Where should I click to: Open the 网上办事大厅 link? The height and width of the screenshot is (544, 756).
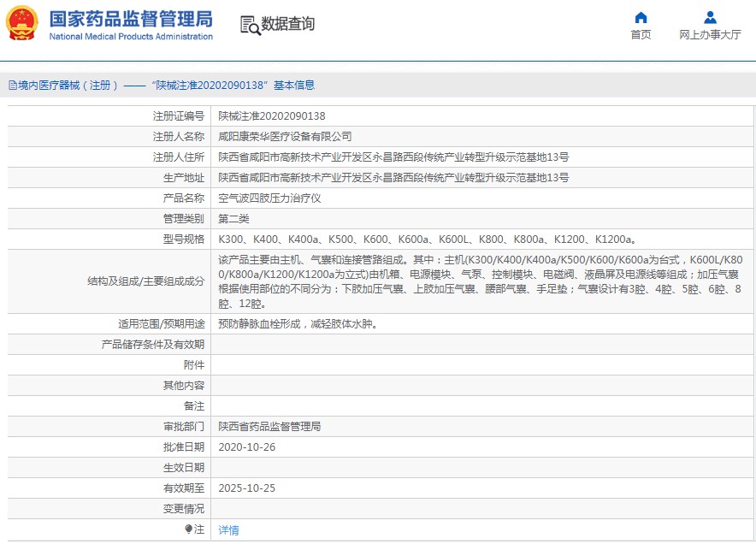click(710, 35)
